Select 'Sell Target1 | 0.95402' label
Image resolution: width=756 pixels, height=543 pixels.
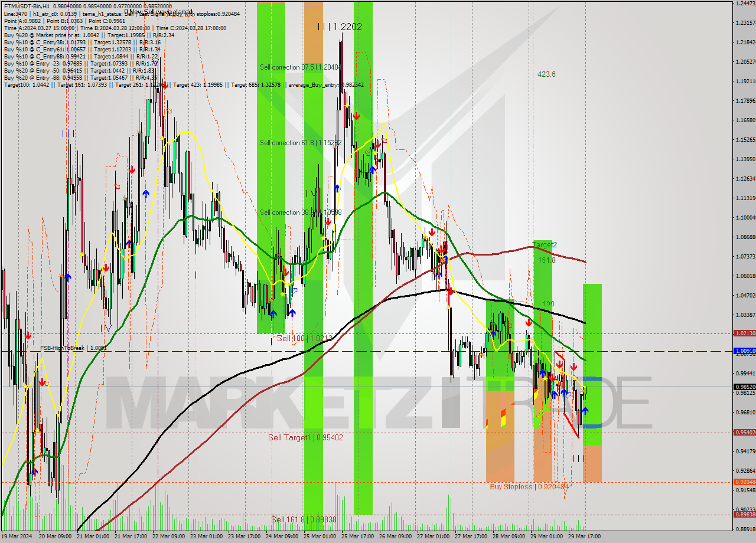point(305,437)
